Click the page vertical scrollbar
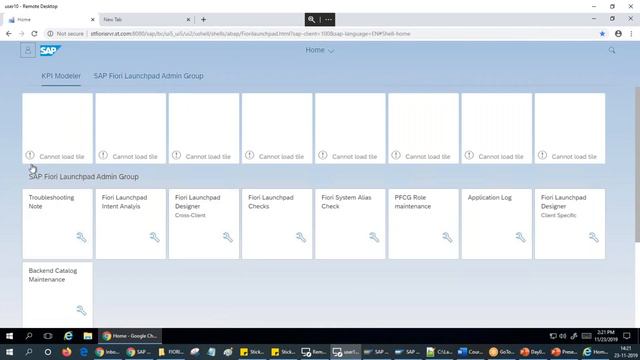 pyautogui.click(x=637, y=164)
